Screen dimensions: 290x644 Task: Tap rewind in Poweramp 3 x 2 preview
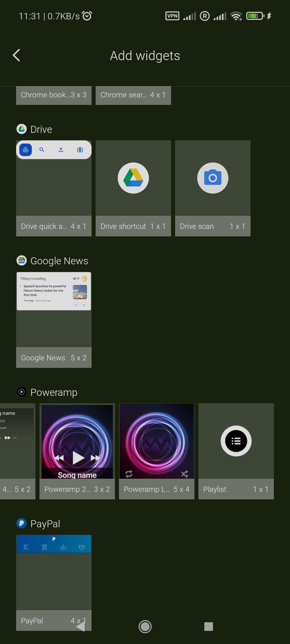59,458
